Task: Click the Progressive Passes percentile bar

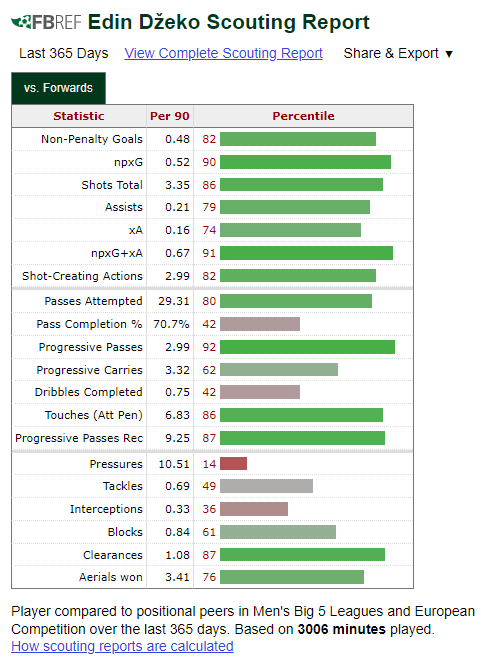Action: [x=307, y=347]
